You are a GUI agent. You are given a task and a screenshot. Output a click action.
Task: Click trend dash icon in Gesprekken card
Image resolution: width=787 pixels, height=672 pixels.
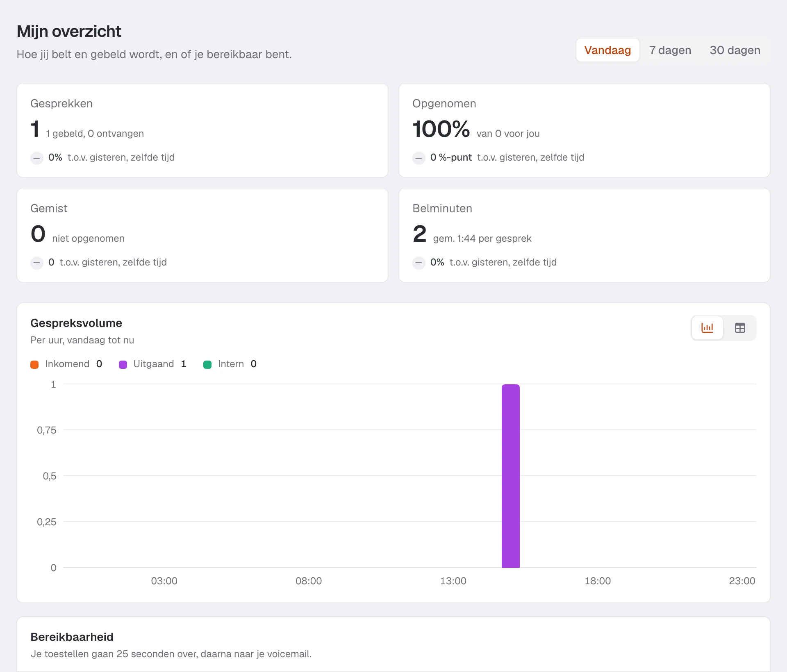[37, 158]
